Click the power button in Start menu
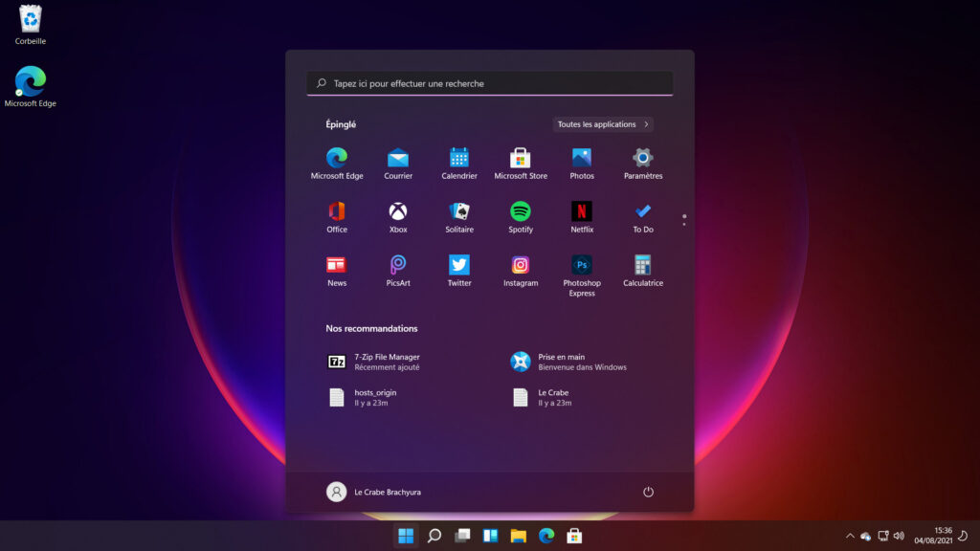Screen dimensions: 980x551 coord(648,492)
